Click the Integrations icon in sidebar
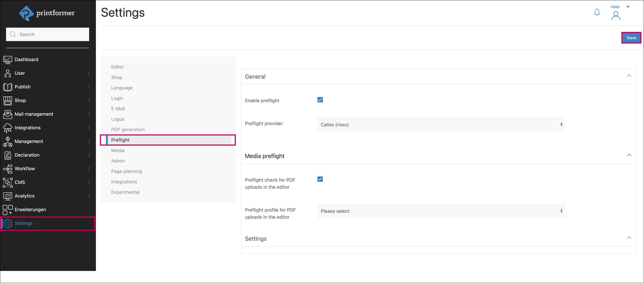 click(8, 128)
